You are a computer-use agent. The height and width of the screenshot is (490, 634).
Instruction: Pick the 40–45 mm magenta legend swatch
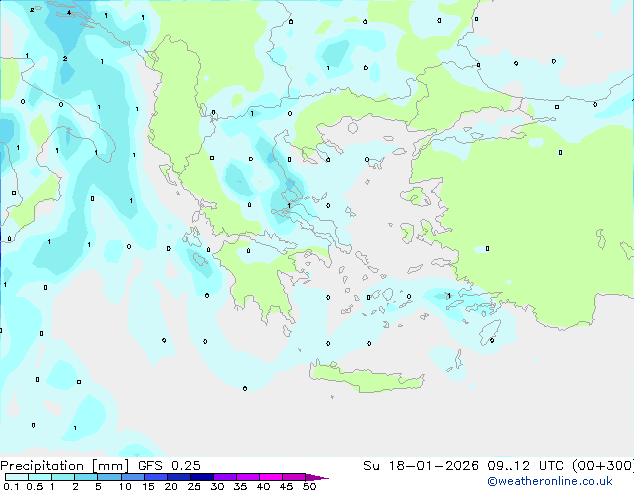click(x=271, y=477)
